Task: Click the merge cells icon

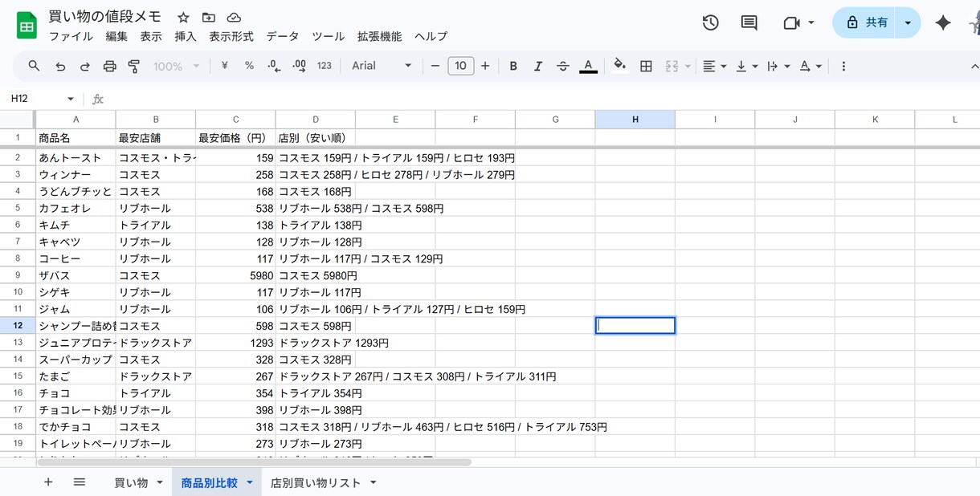Action: tap(672, 66)
